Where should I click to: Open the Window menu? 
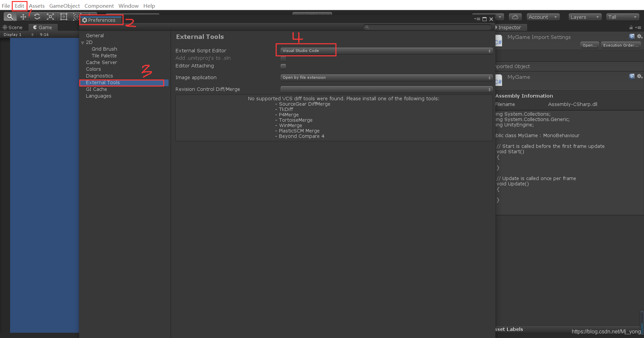[x=128, y=6]
